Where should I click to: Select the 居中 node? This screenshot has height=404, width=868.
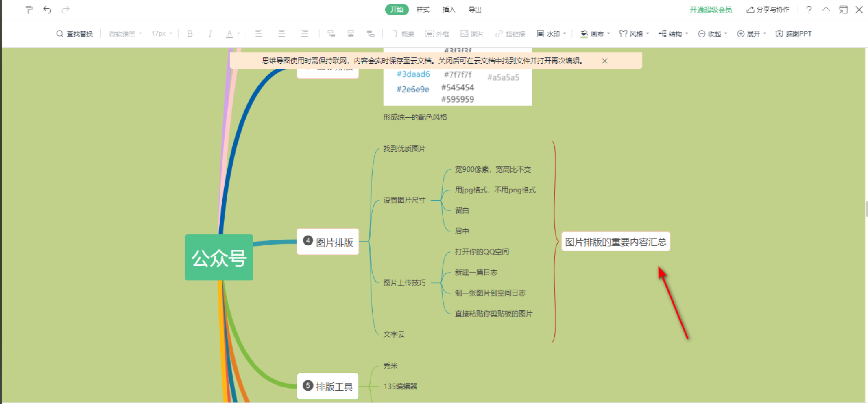click(462, 231)
